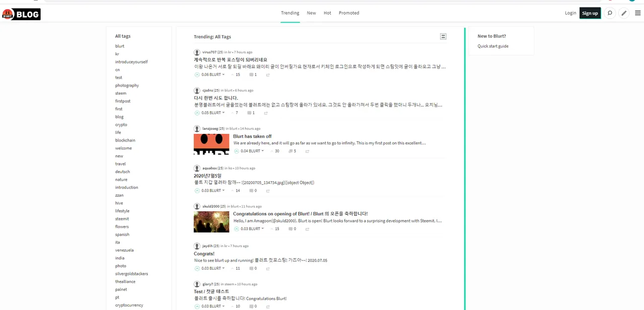Open the hamburger main menu
This screenshot has height=310, width=644.
pos(637,13)
